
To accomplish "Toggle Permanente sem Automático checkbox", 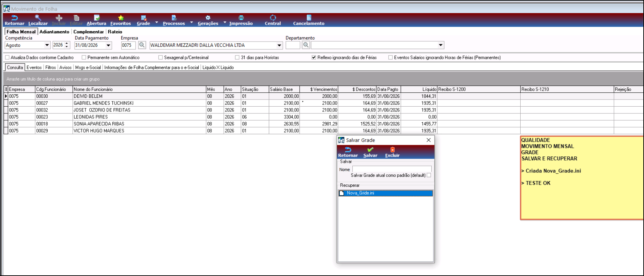I will pos(84,58).
